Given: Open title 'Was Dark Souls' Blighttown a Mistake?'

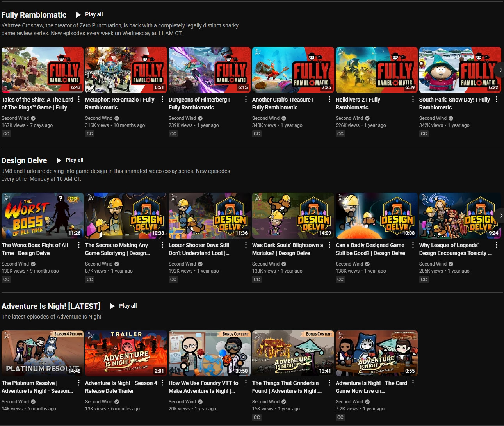Looking at the screenshot, I should tap(288, 249).
